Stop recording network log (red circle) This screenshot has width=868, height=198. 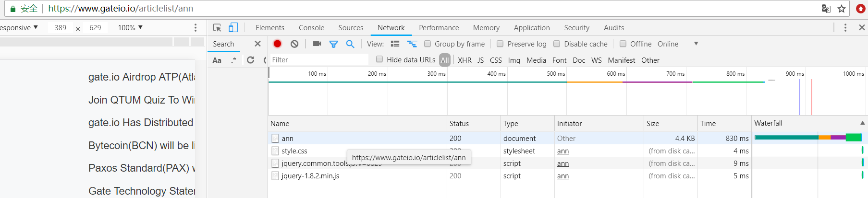277,44
